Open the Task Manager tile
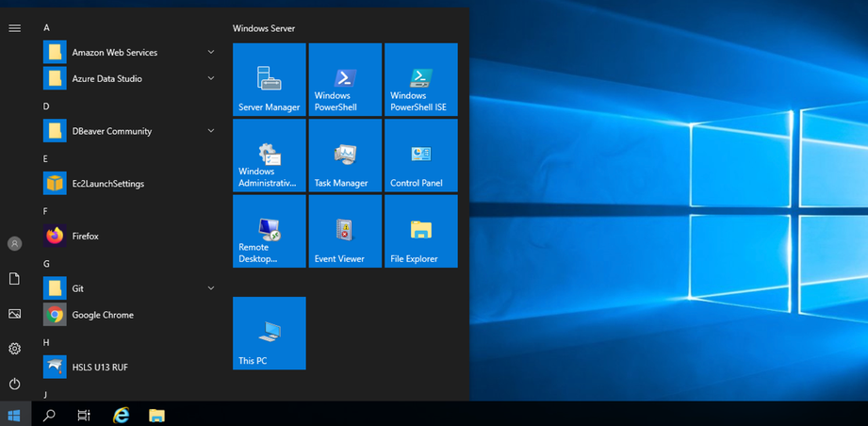This screenshot has width=868, height=426. 345,156
